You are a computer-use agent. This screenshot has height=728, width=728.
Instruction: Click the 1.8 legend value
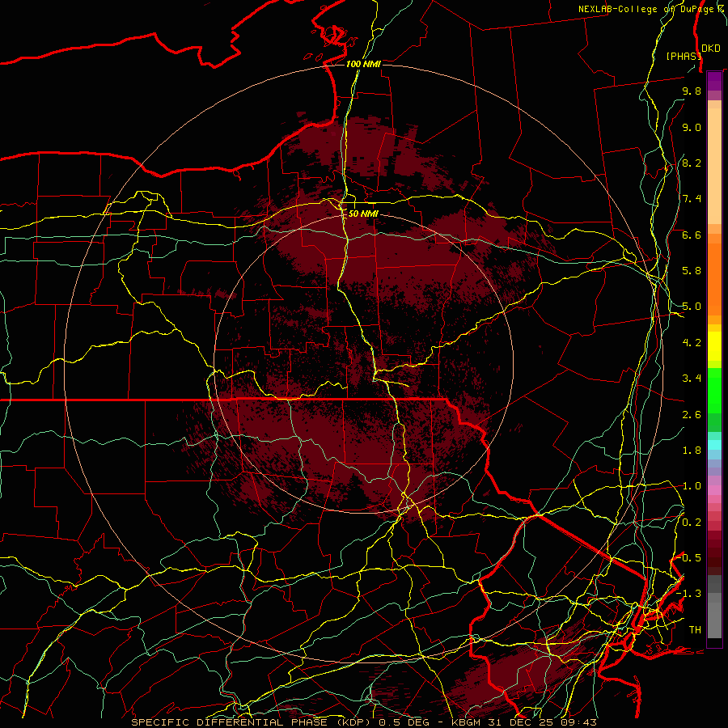click(692, 451)
